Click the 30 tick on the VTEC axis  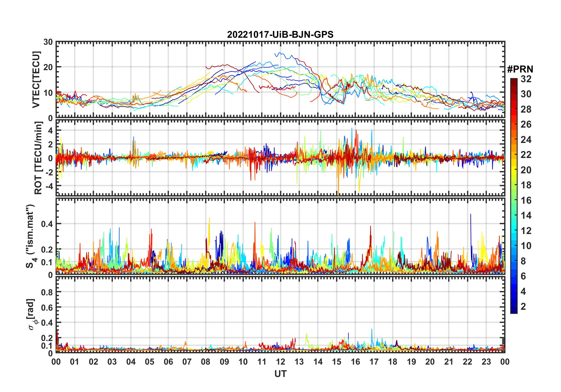(48, 42)
